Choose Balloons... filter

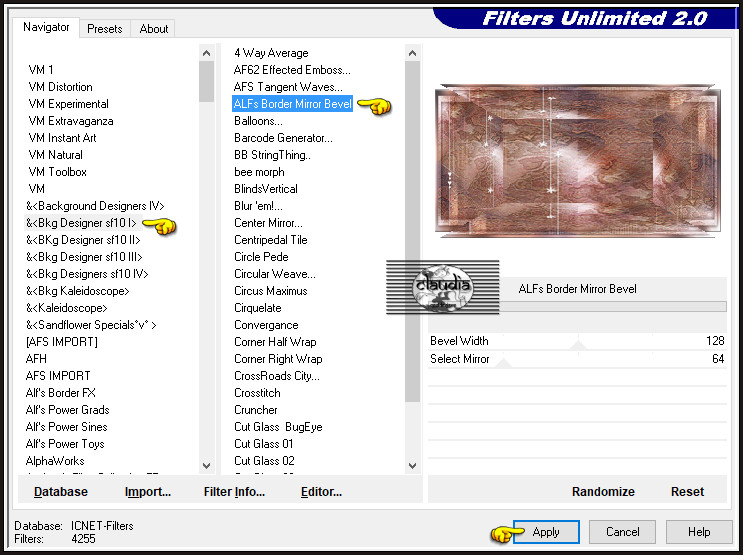tap(258, 121)
